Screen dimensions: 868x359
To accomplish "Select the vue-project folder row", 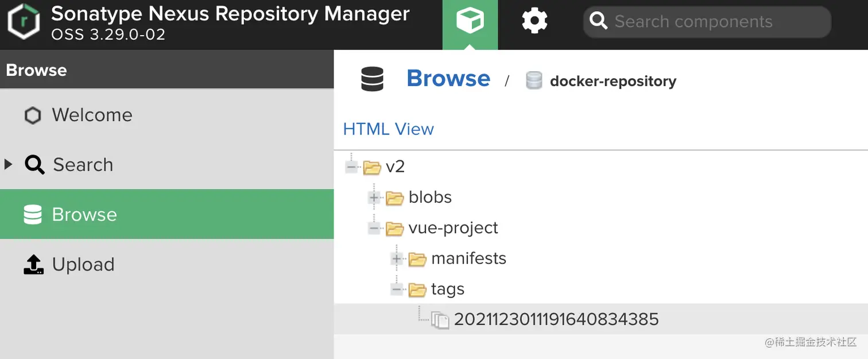I will (x=600, y=227).
